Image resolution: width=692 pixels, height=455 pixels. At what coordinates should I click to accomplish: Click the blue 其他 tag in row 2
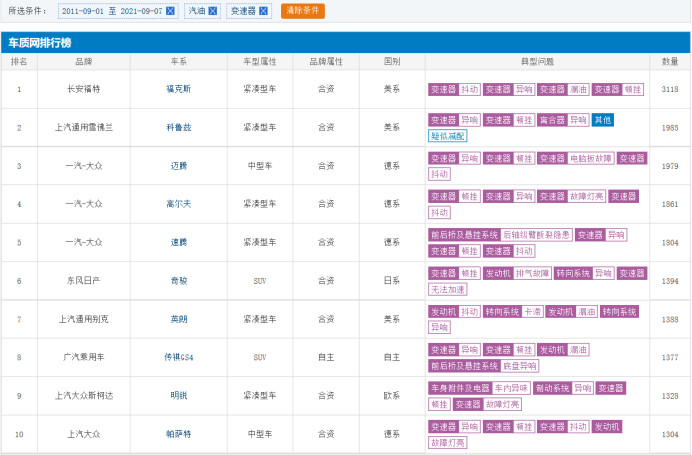pos(602,120)
